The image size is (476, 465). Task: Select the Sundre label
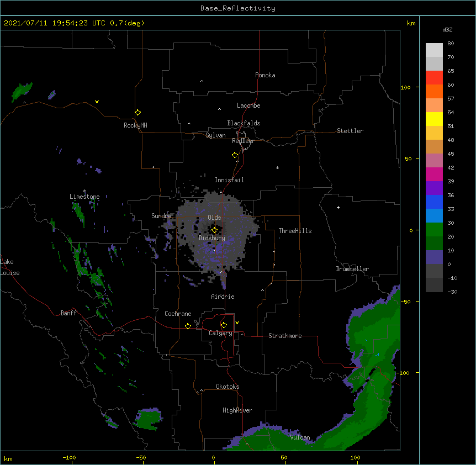tap(161, 216)
